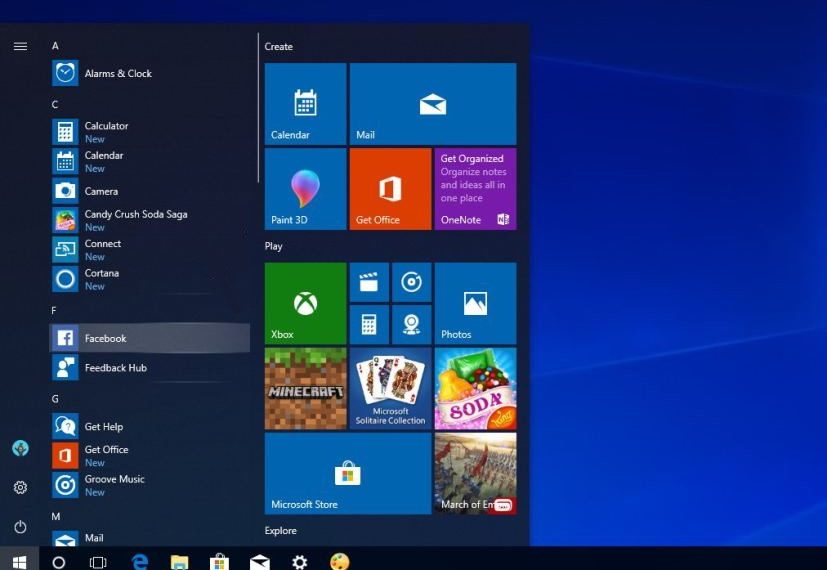This screenshot has width=827, height=570.
Task: Open the Movies & TV small tile
Action: 369,282
